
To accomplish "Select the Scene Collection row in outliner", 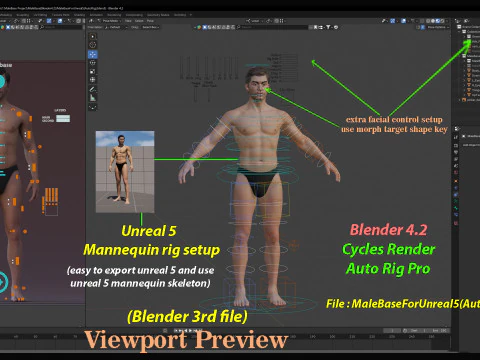I will pos(469,27).
